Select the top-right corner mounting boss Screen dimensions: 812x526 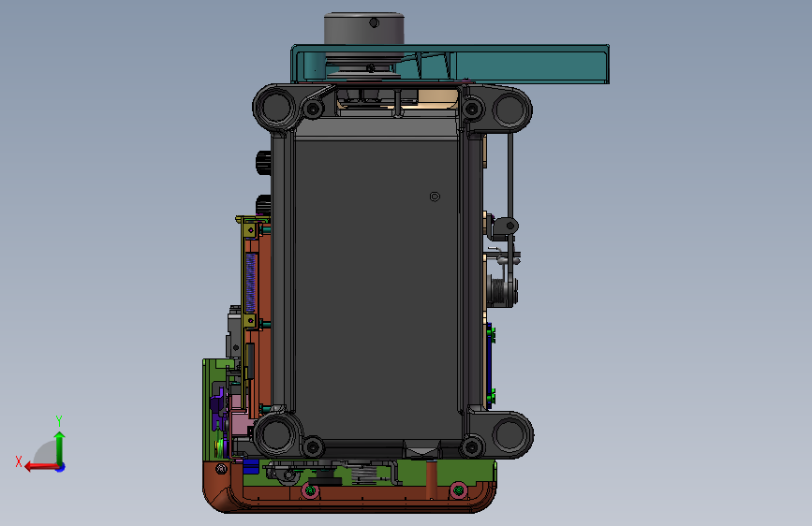tap(511, 109)
